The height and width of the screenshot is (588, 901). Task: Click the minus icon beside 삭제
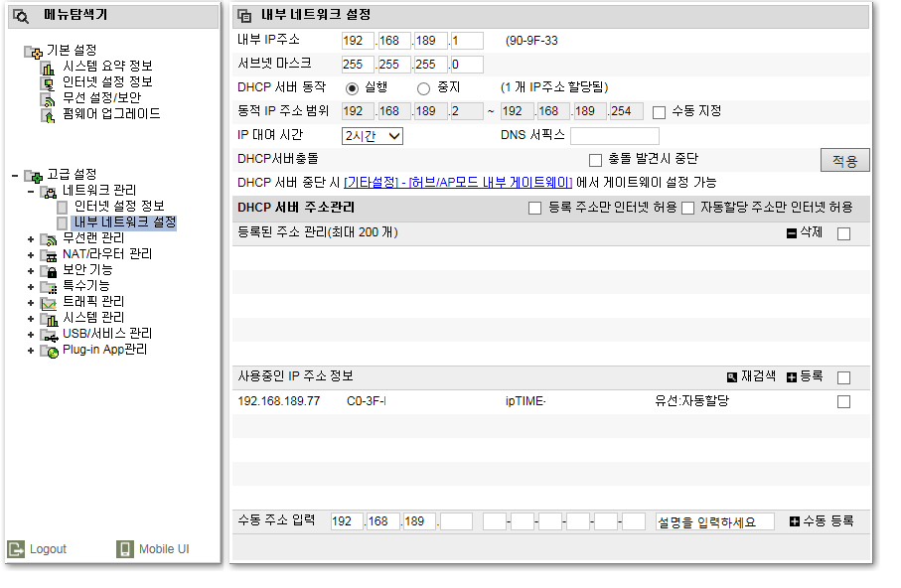point(792,233)
